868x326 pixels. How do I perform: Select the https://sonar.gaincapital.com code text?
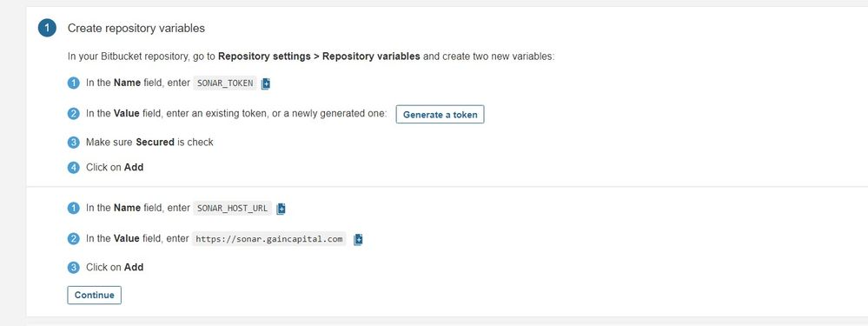coord(269,240)
